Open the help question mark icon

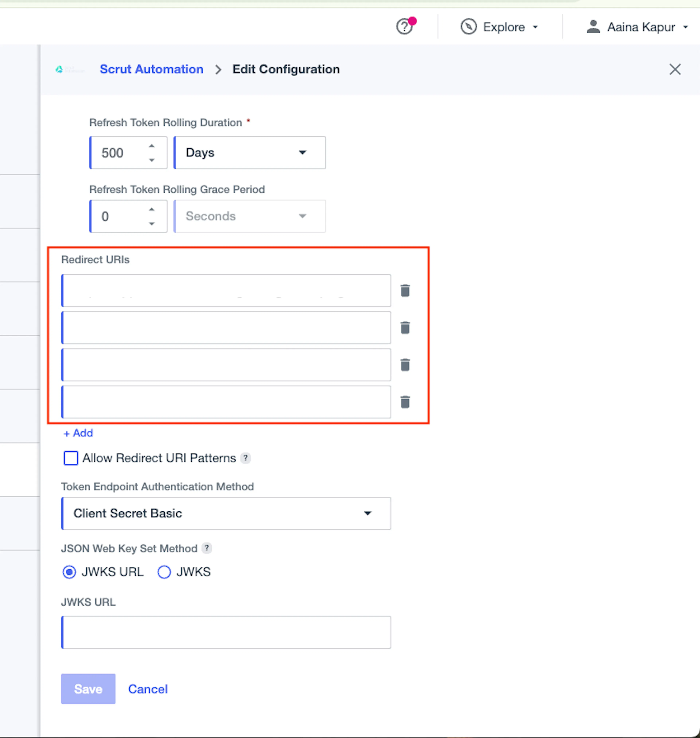[404, 27]
